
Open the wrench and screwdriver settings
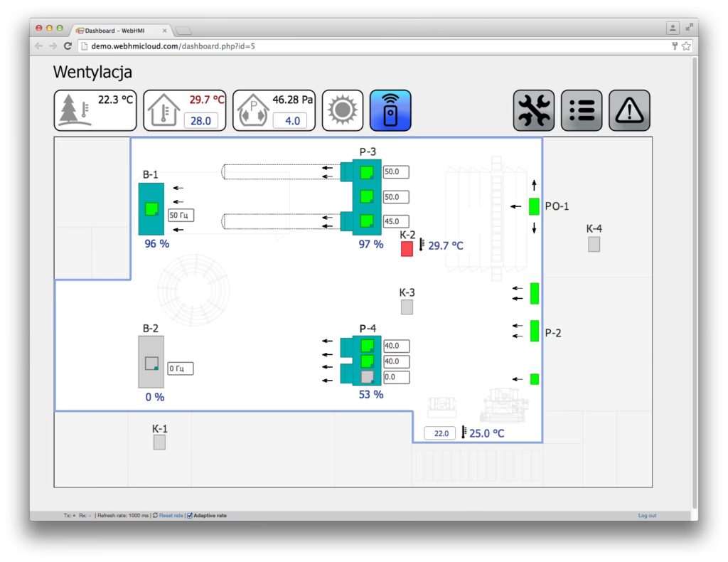coord(534,110)
